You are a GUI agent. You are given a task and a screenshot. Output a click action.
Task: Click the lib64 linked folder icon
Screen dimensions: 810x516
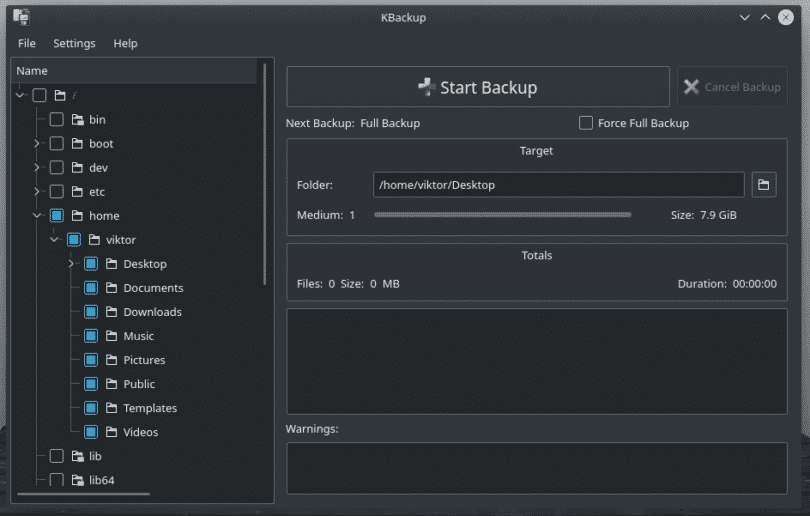(77, 480)
